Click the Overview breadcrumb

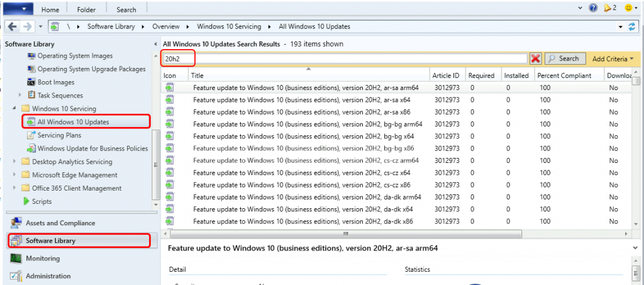pos(166,26)
